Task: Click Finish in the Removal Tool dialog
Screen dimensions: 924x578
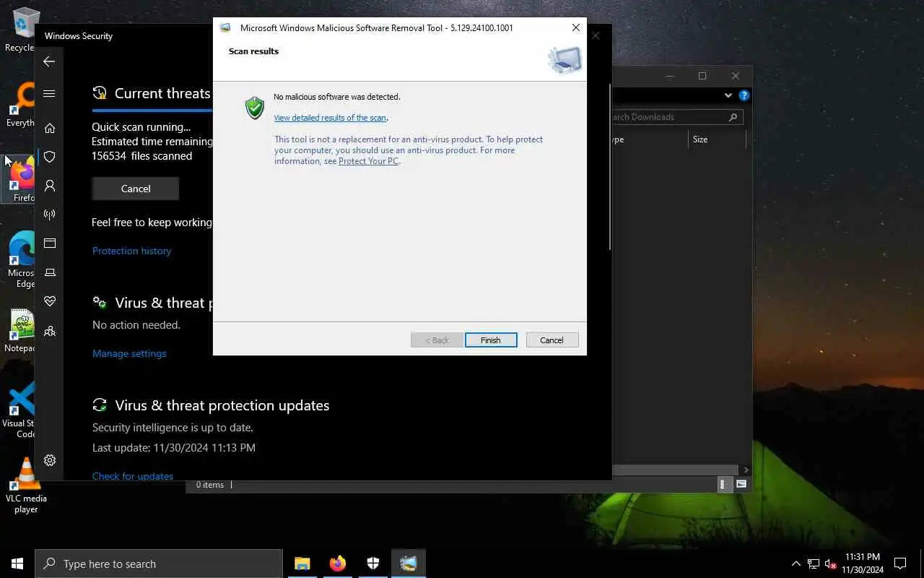Action: tap(491, 340)
